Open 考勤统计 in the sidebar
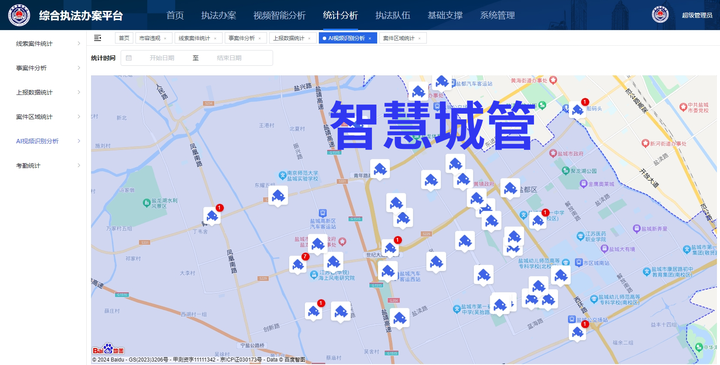720x365 pixels. tap(28, 165)
